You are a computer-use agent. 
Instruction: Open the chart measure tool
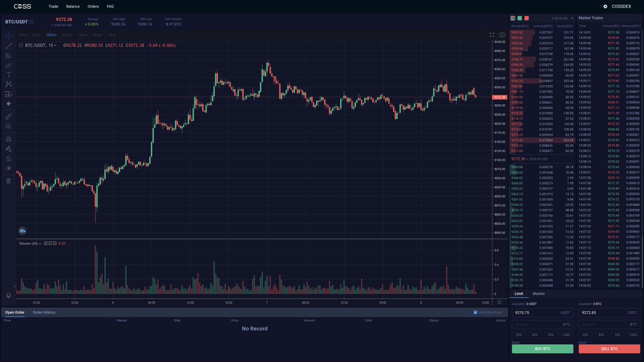[8, 116]
